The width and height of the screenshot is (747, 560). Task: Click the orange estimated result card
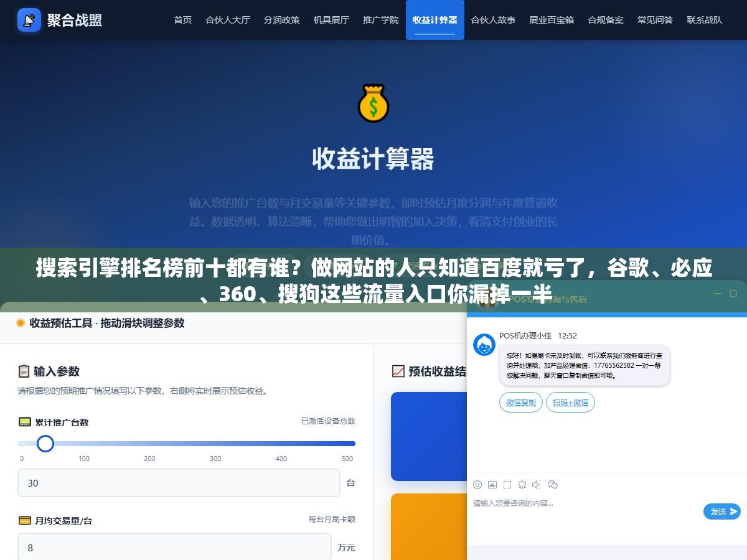pos(429,526)
